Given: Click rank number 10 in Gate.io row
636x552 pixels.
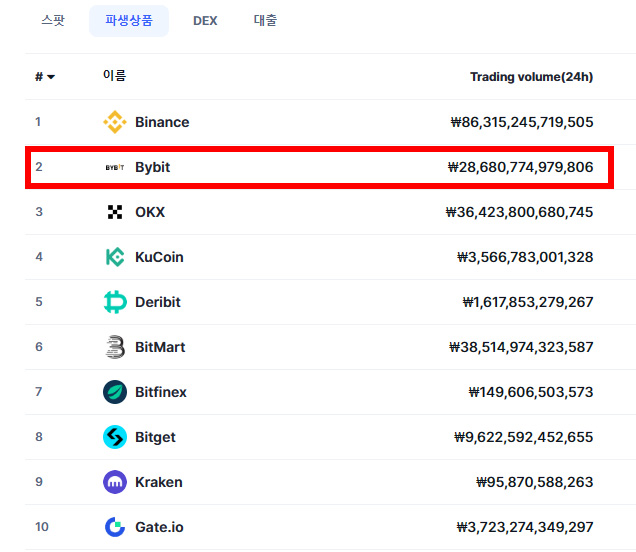Looking at the screenshot, I should pyautogui.click(x=42, y=527).
